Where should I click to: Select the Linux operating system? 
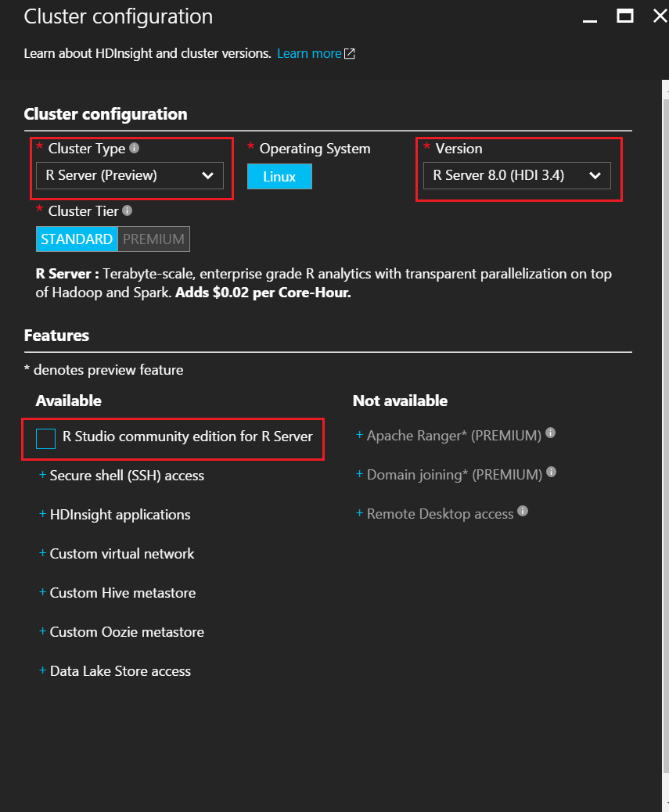[x=279, y=177]
